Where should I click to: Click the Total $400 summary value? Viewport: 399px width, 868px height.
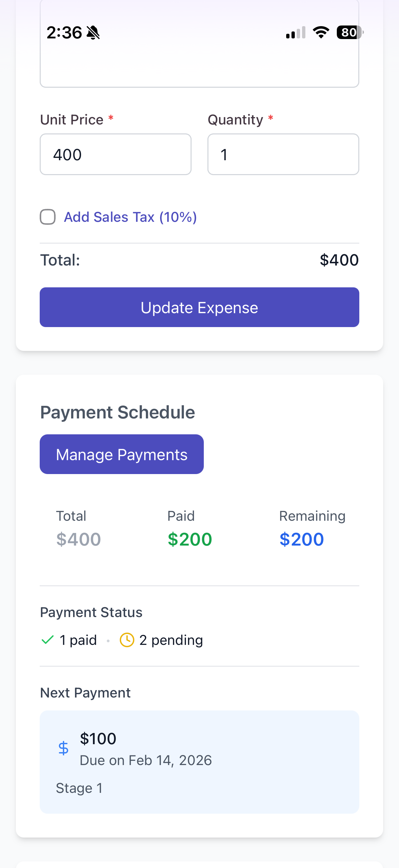(78, 539)
